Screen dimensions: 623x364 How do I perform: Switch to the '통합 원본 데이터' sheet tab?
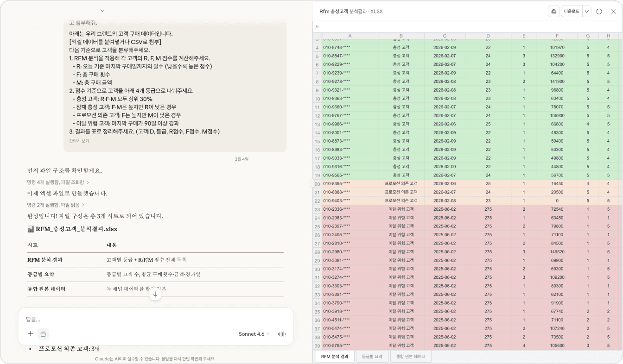tap(411, 357)
